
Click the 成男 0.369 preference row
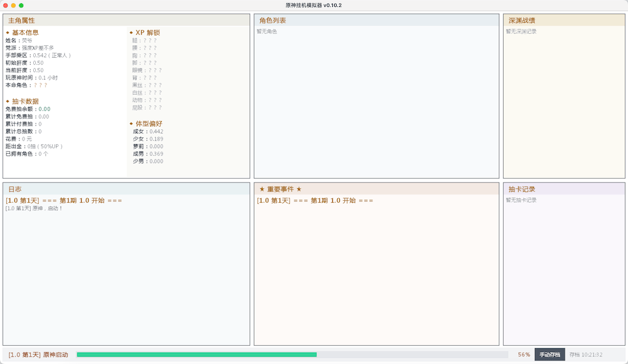(148, 154)
